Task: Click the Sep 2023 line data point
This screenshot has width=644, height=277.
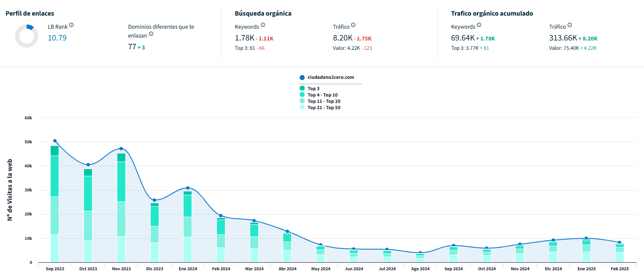Action: pos(55,141)
